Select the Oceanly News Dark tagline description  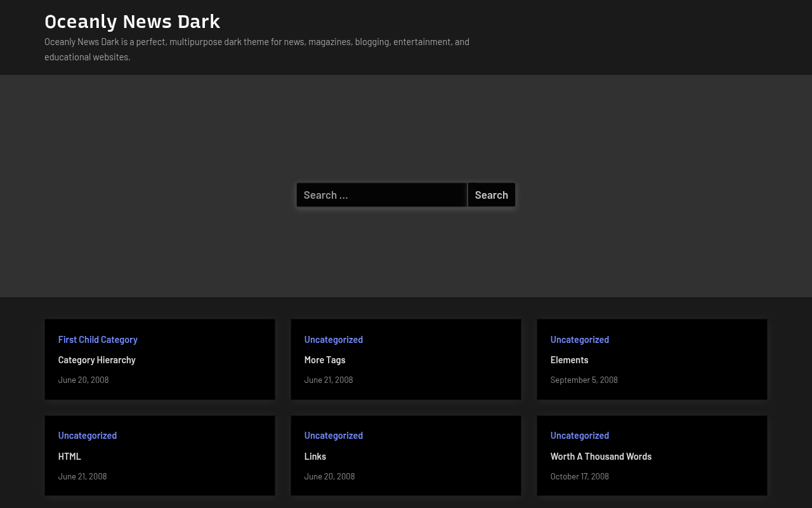coord(257,50)
